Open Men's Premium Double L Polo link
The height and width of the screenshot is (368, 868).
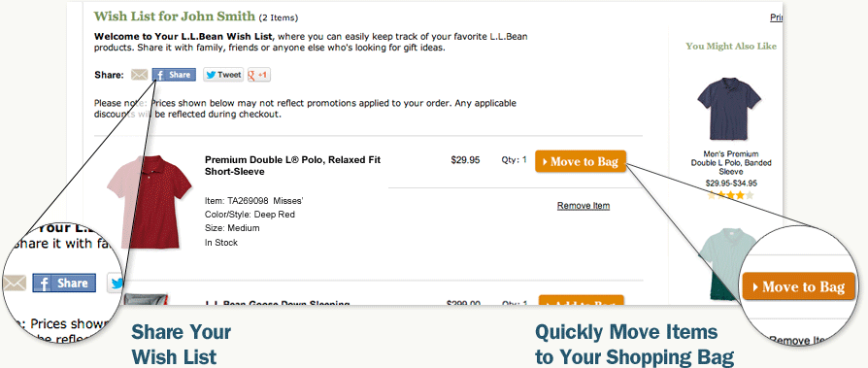[731, 163]
